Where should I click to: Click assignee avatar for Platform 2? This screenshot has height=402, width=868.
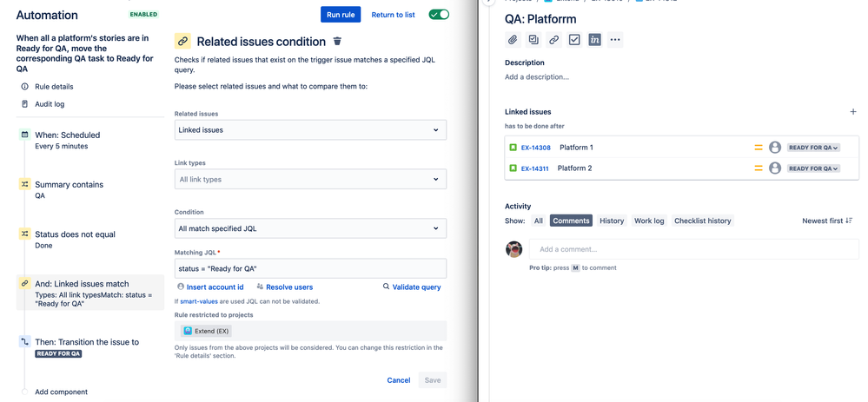[x=775, y=168]
